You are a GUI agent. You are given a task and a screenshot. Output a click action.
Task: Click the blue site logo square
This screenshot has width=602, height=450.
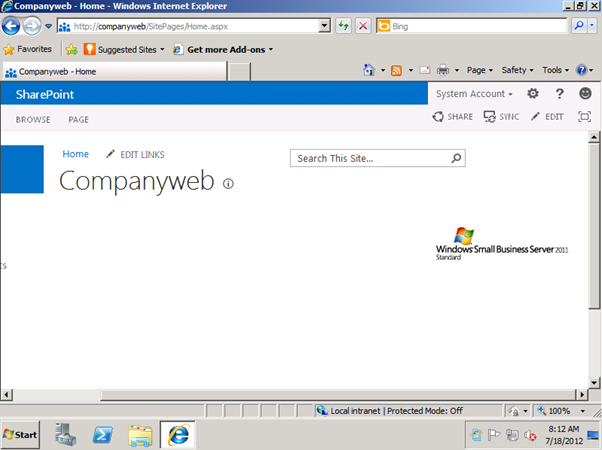point(22,169)
